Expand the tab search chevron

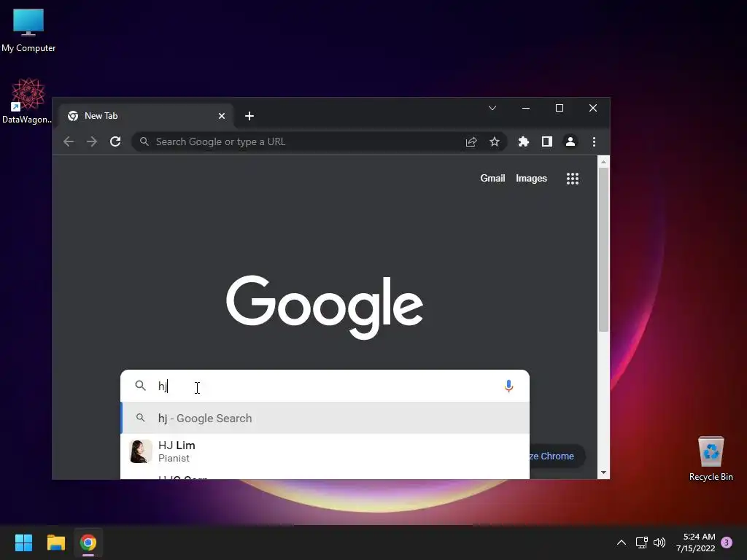(492, 108)
